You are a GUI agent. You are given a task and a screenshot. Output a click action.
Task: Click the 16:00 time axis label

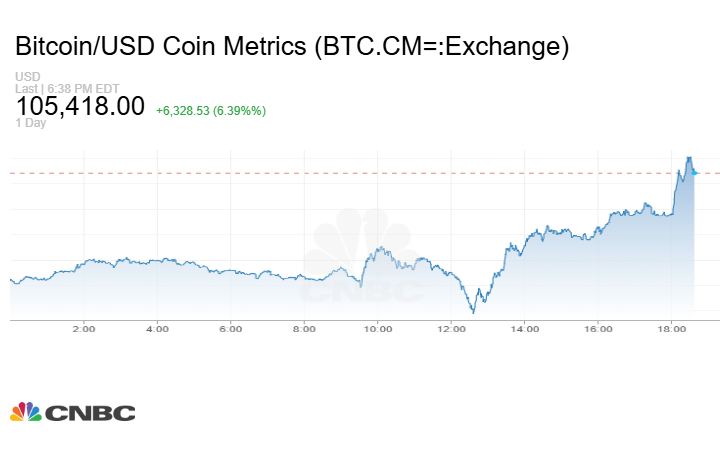(x=598, y=328)
